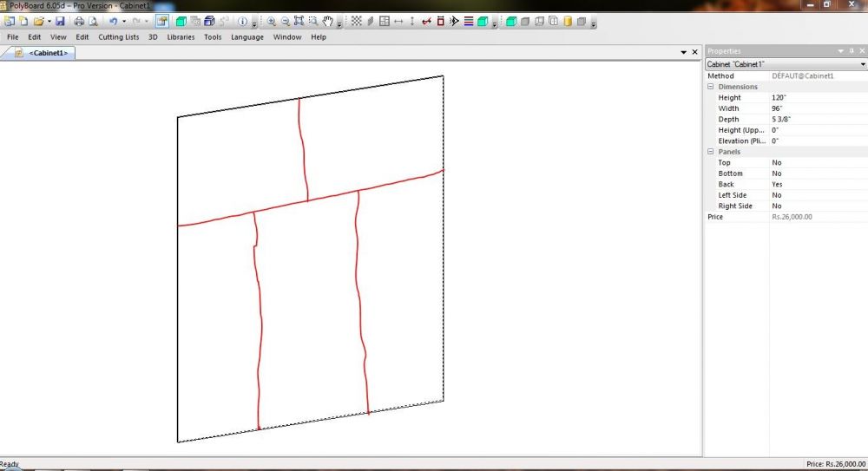This screenshot has height=471, width=868.
Task: Click the new cabinet icon in the toolbar
Action: (10, 21)
